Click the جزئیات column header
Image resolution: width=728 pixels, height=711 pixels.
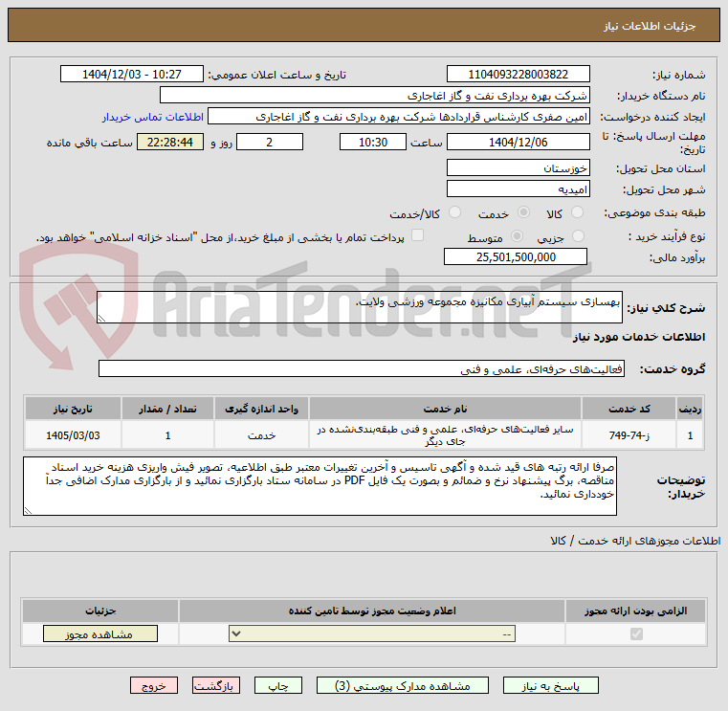100,611
